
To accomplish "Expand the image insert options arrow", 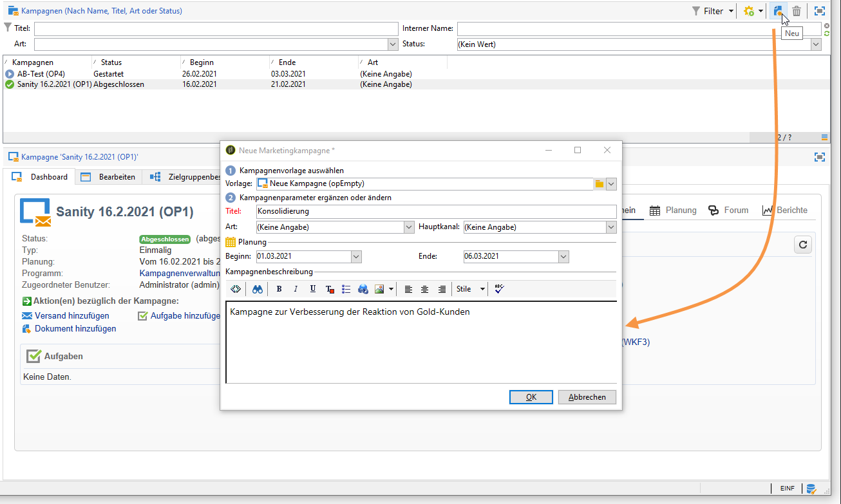I will pos(391,289).
